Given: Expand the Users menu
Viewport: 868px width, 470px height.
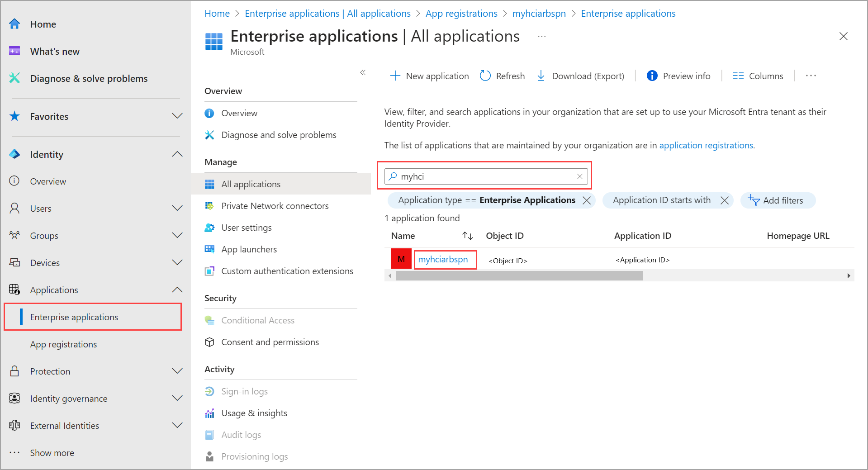Looking at the screenshot, I should tap(177, 209).
